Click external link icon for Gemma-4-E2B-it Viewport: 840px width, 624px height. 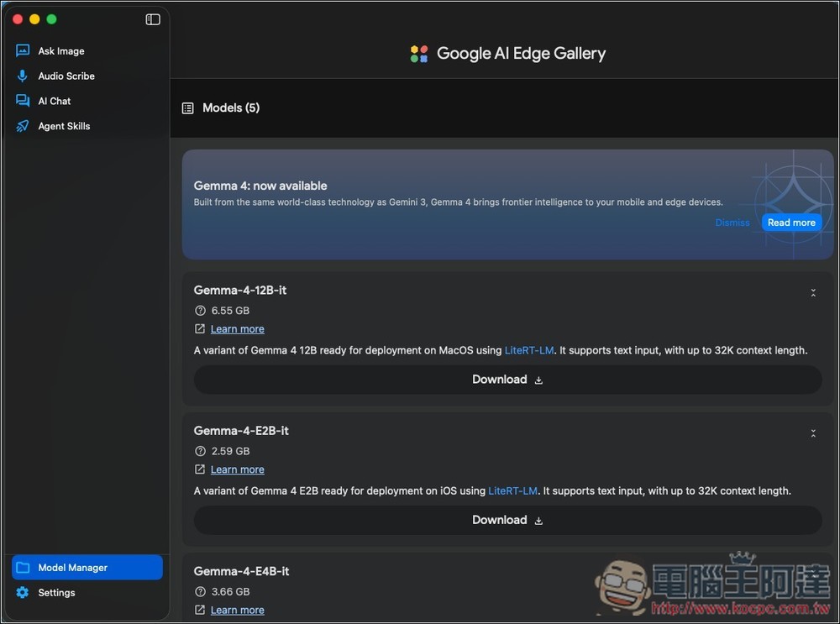pyautogui.click(x=200, y=469)
